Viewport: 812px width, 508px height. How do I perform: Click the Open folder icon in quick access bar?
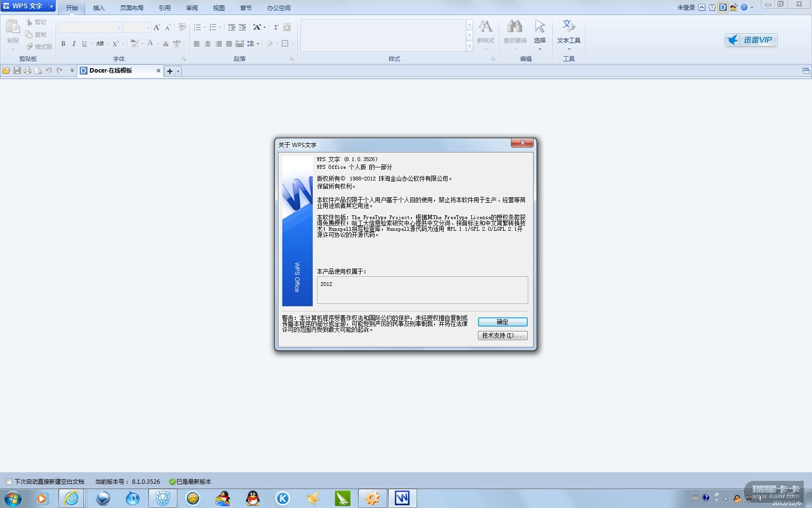point(6,71)
